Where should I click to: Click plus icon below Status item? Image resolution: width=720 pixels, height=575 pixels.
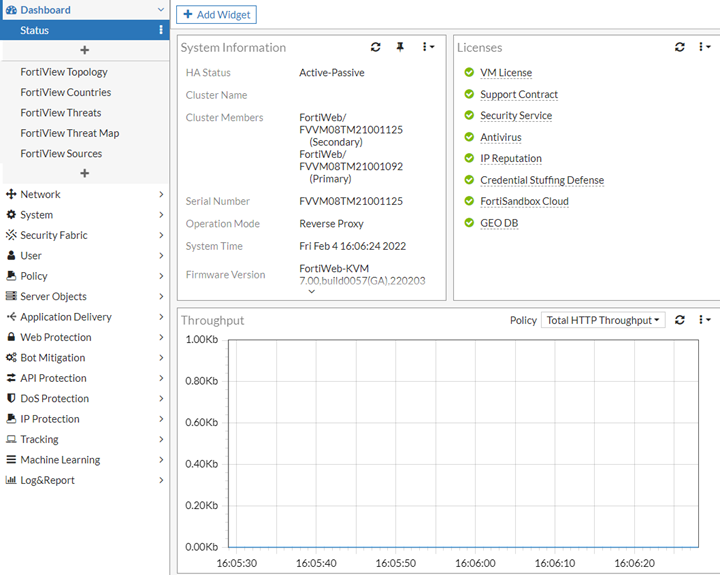click(84, 50)
